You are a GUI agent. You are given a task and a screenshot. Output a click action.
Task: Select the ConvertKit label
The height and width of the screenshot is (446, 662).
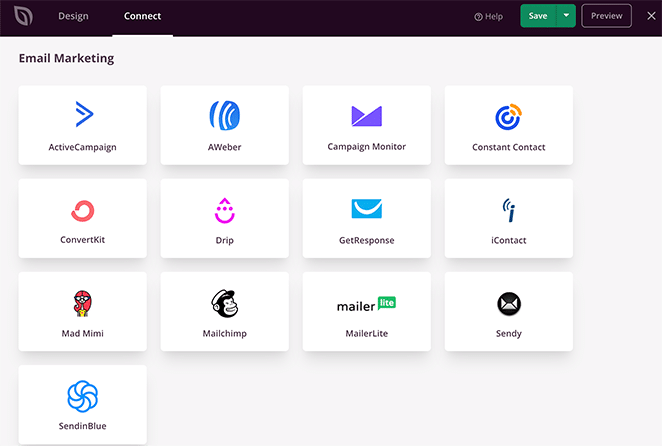coord(82,239)
